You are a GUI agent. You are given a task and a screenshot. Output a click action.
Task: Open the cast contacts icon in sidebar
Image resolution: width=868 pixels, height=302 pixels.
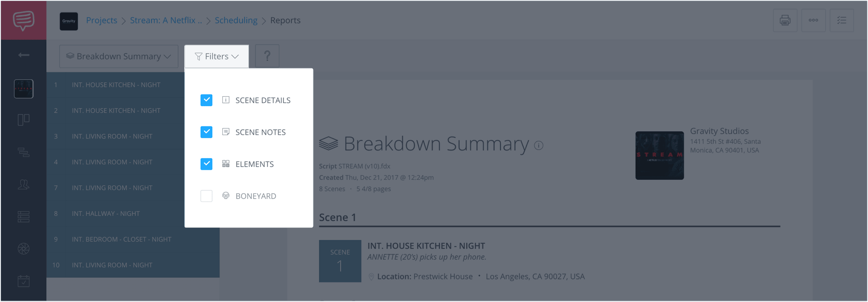click(x=24, y=184)
